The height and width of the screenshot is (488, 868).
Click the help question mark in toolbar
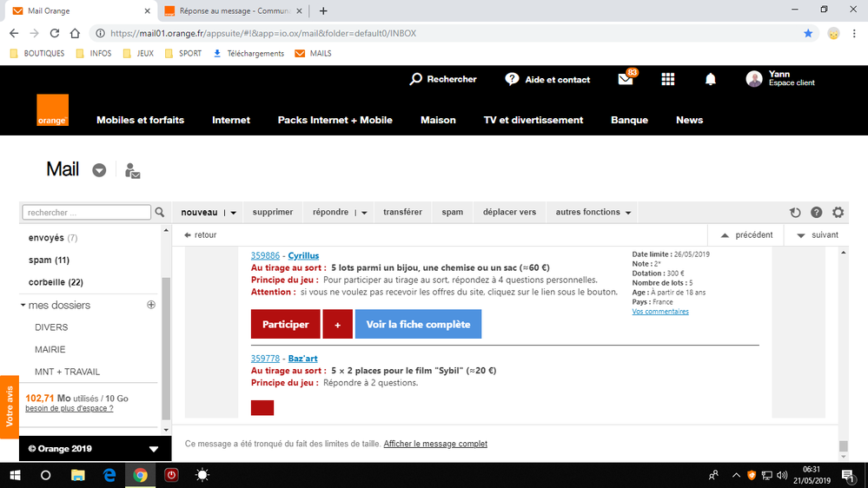(x=817, y=213)
